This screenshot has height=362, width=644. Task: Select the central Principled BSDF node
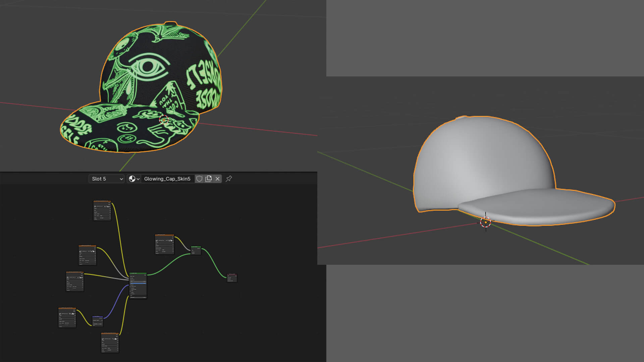pos(138,285)
